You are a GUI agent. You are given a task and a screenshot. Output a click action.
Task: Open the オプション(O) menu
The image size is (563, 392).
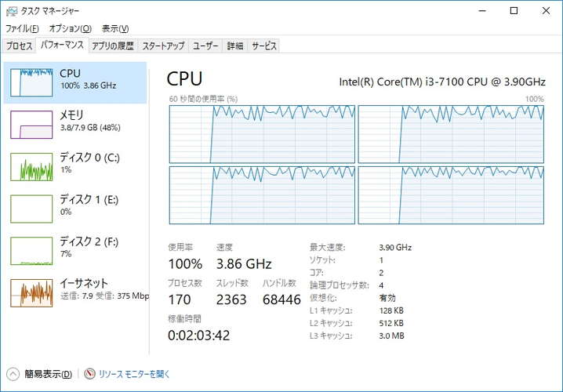point(70,28)
